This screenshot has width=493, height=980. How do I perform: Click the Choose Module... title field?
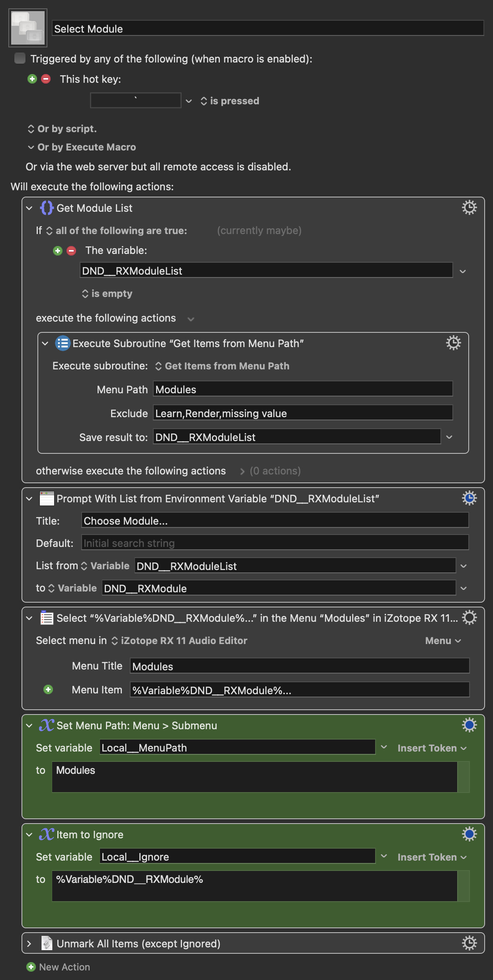[275, 521]
